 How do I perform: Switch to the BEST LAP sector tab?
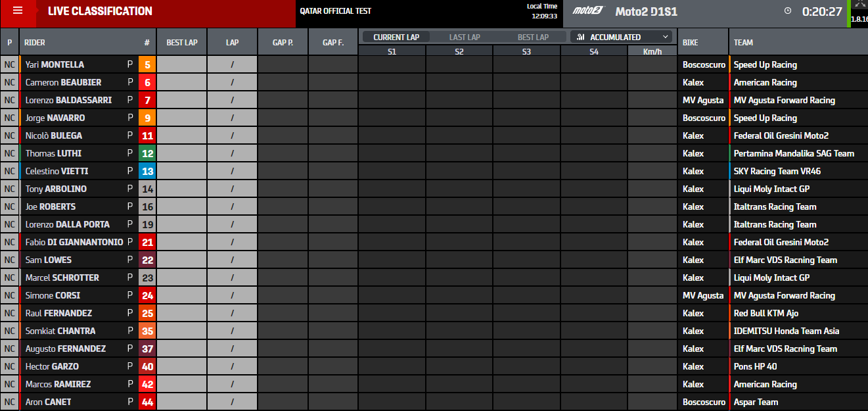[x=533, y=37]
